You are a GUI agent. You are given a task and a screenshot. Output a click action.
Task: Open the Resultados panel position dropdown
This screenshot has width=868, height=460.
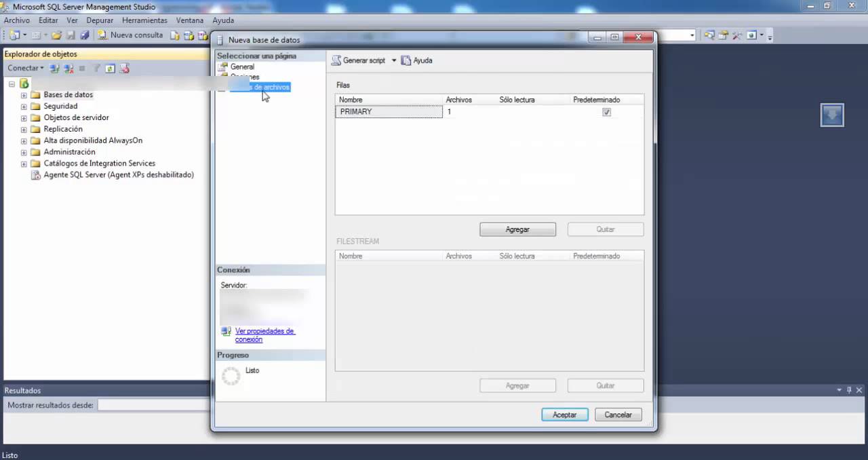click(840, 390)
